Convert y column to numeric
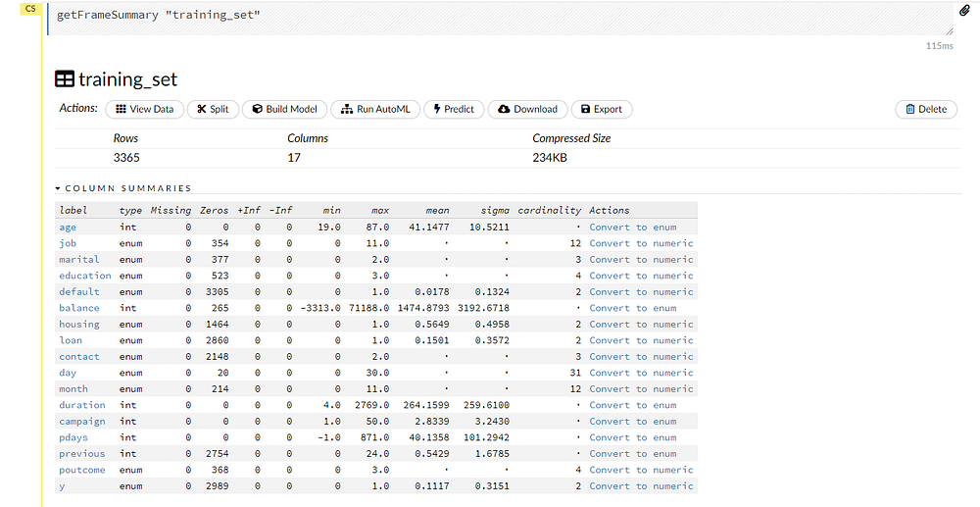Viewport: 980px width, 507px height. [x=641, y=486]
